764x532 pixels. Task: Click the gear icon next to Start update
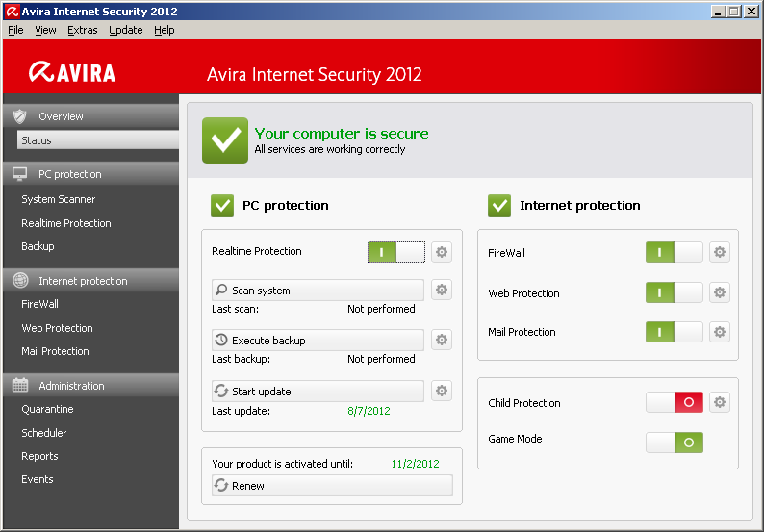[x=442, y=391]
